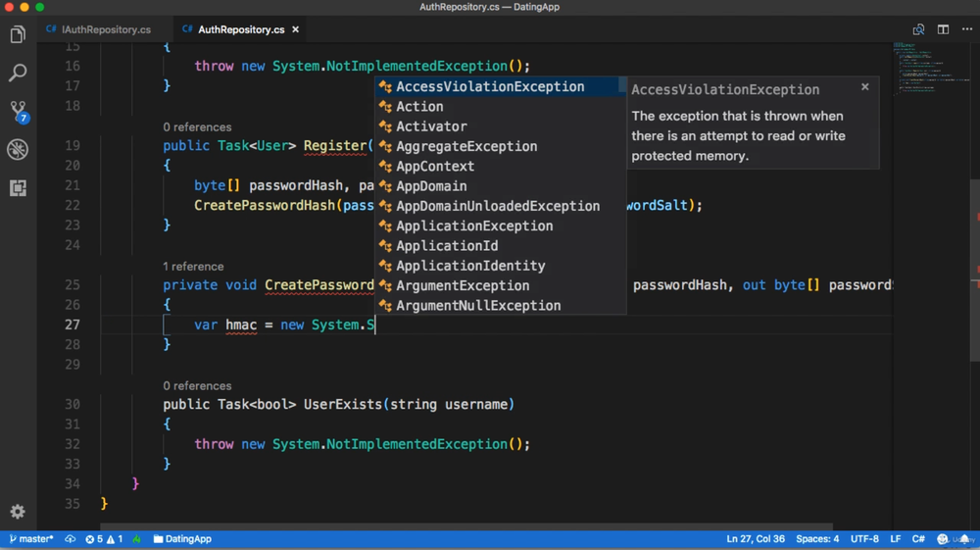980x550 pixels.
Task: Select the DatingApp project in status bar
Action: coord(182,539)
